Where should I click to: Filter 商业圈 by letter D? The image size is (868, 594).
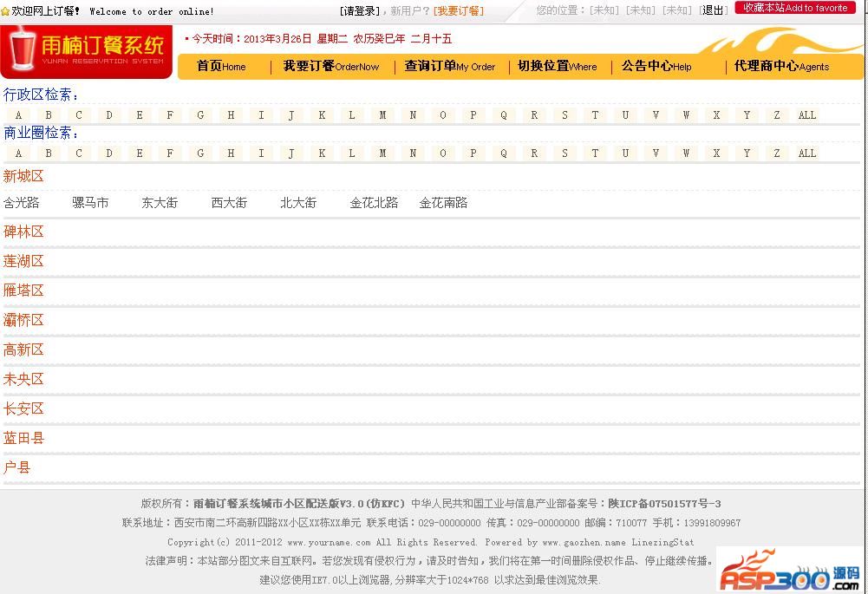(x=109, y=153)
